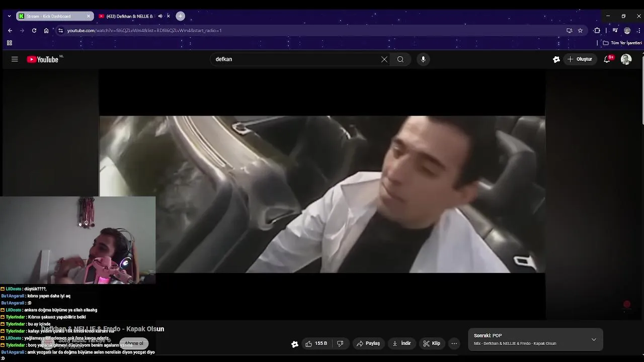Image resolution: width=644 pixels, height=362 pixels.
Task: Open the browser profile avatar
Action: point(627,31)
